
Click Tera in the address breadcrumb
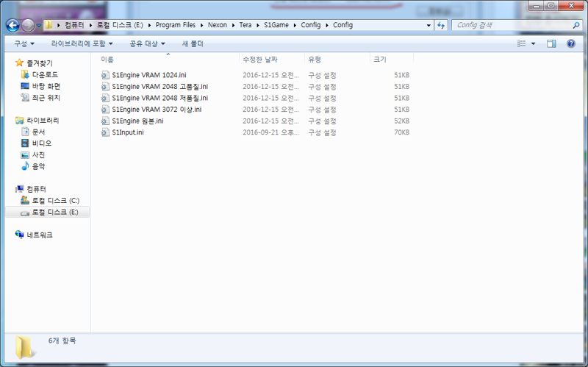click(x=245, y=25)
